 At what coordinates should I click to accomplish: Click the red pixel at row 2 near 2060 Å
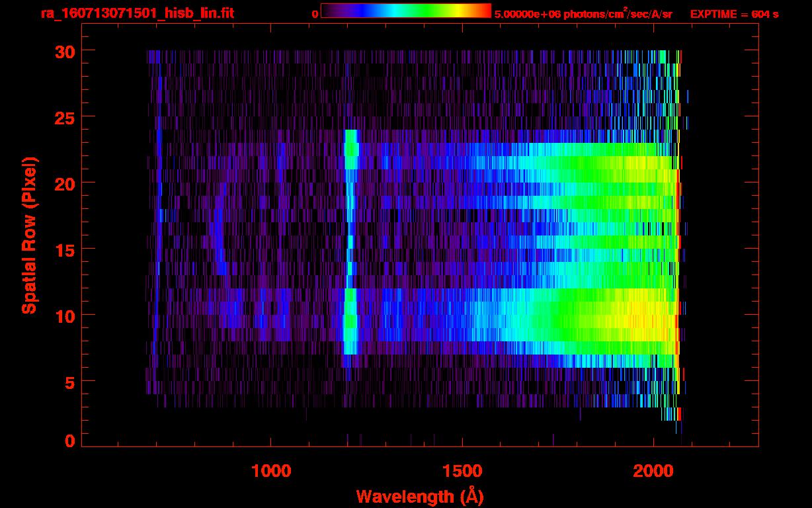(x=678, y=414)
